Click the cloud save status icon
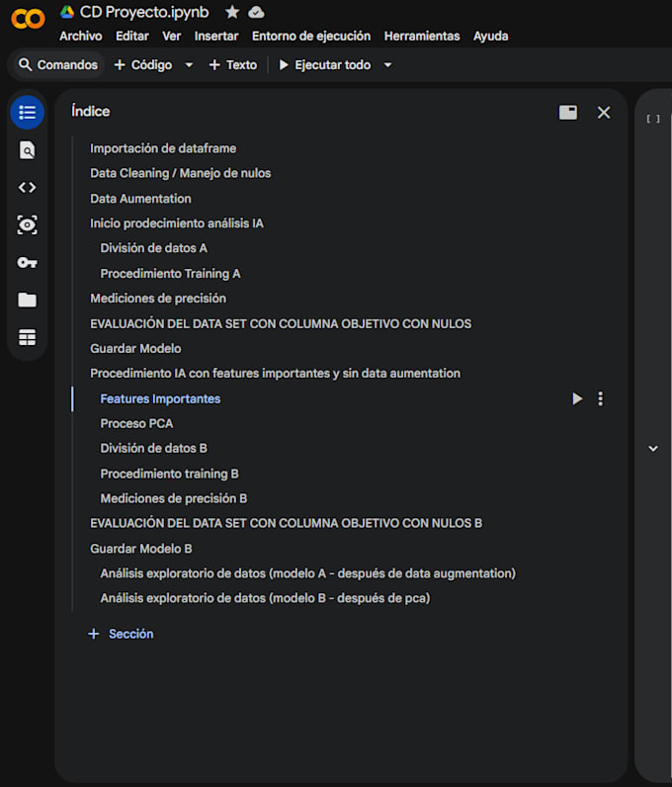 click(x=256, y=12)
